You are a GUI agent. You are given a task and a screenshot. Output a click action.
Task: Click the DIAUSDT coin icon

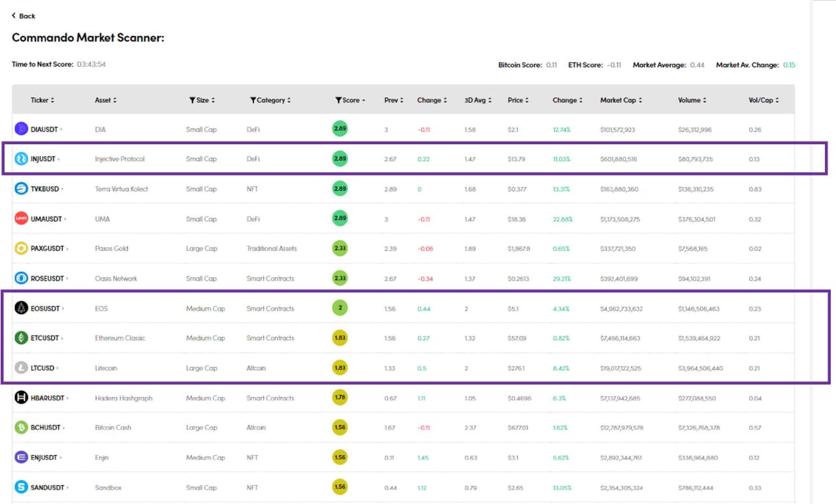[22, 129]
